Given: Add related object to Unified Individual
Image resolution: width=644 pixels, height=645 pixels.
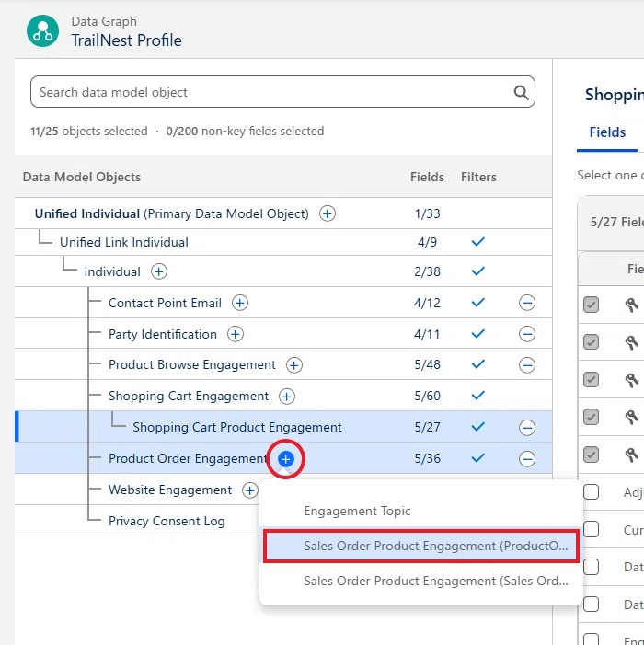Looking at the screenshot, I should (328, 213).
